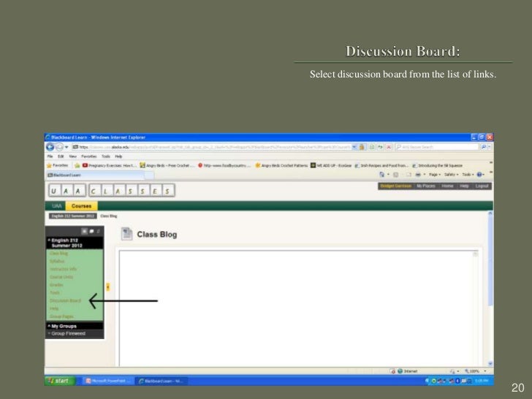Click the folder view icon in course menu
The image size is (532, 399).
(91, 231)
